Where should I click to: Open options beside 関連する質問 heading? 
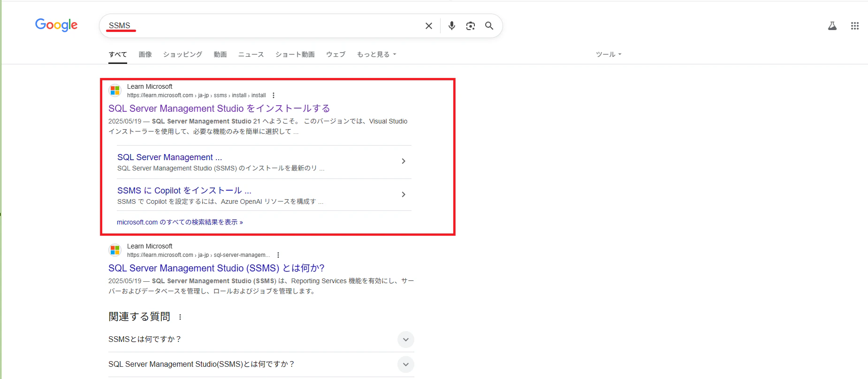point(180,317)
